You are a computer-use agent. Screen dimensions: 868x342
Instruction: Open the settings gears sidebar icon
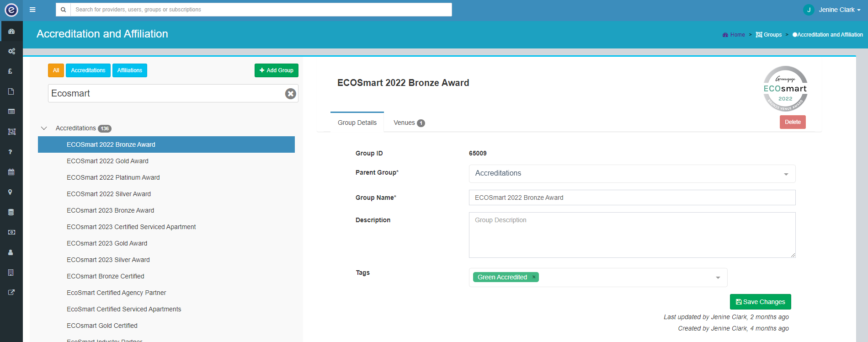tap(11, 51)
